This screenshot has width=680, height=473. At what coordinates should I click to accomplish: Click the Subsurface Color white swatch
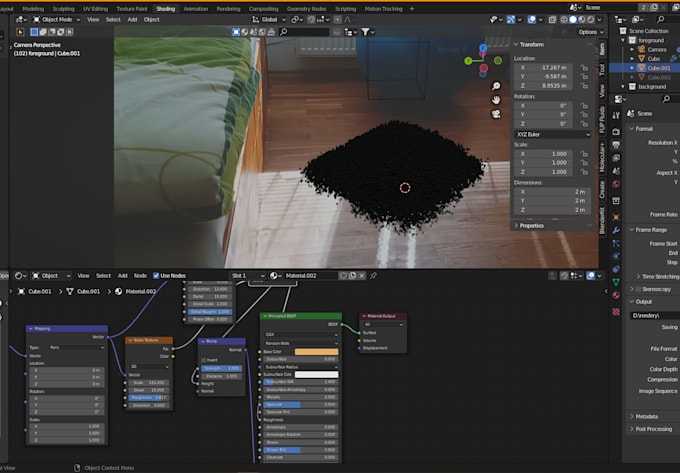click(x=317, y=374)
